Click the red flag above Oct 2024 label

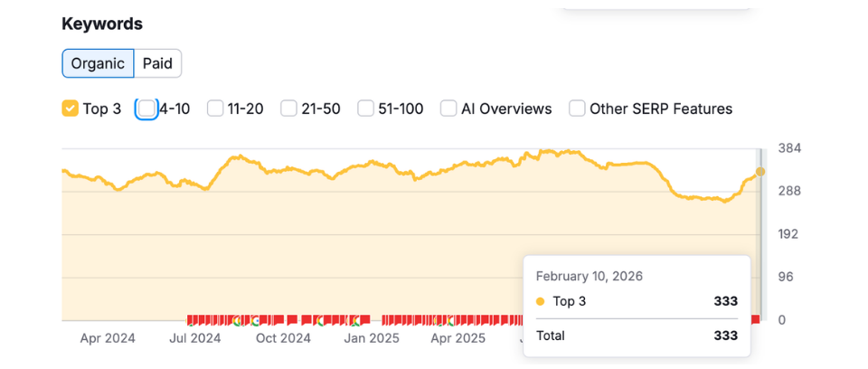[291, 319]
